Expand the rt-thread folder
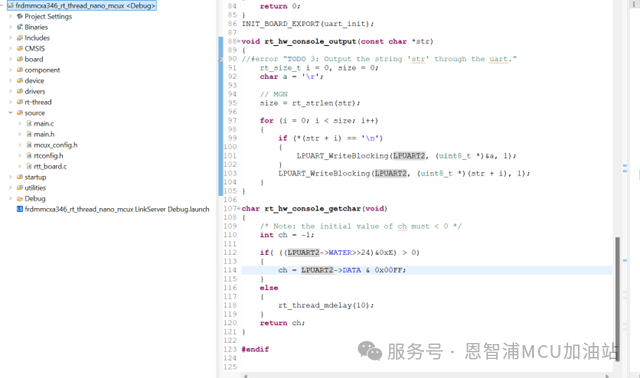This screenshot has height=378, width=640. point(11,102)
